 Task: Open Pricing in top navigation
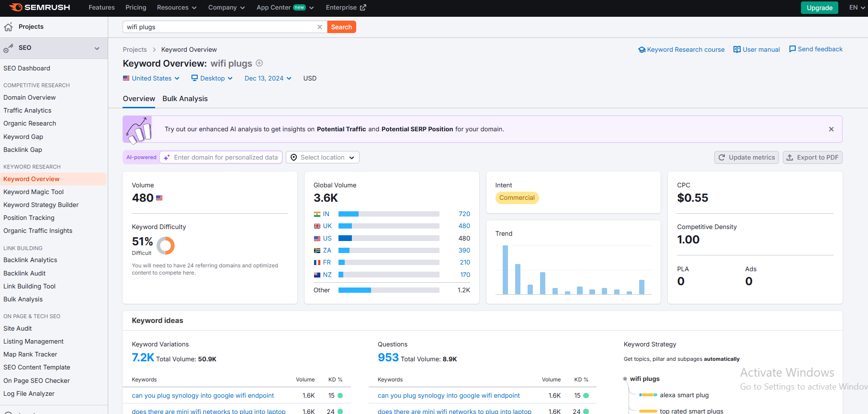pos(136,8)
